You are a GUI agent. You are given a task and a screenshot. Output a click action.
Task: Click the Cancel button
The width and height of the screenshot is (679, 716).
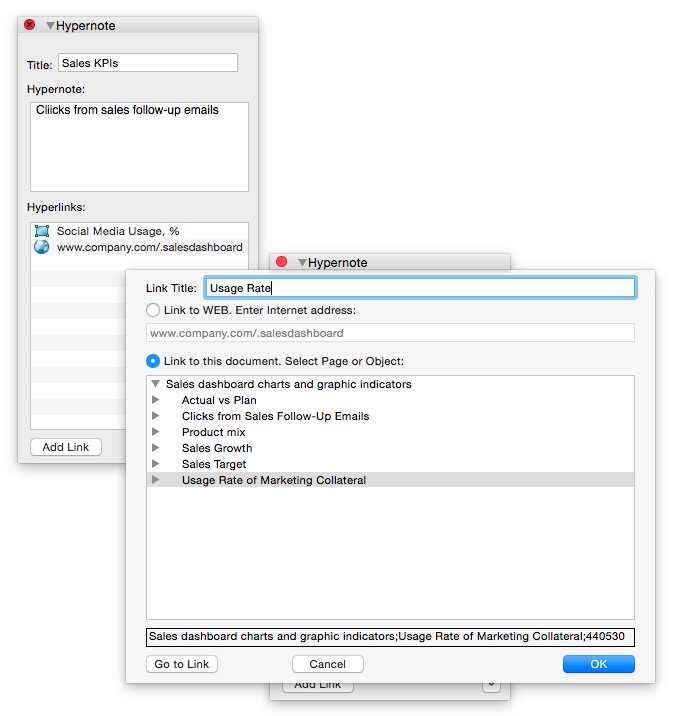point(328,664)
